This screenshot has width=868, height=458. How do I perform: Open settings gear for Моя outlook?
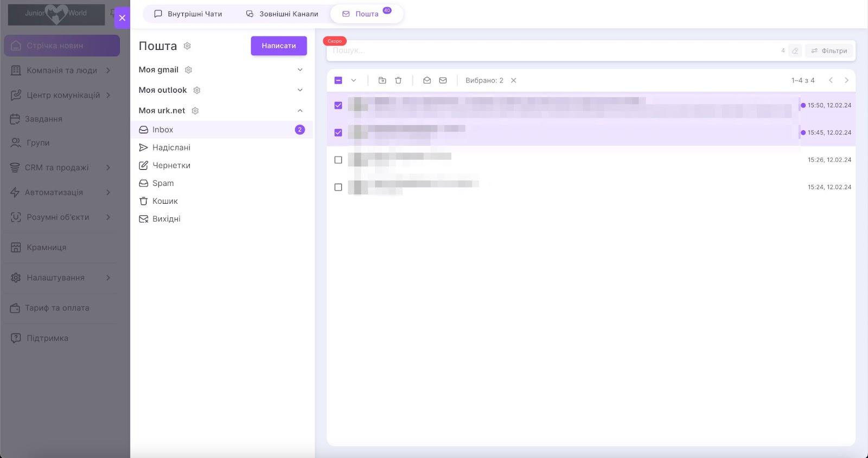pos(197,90)
